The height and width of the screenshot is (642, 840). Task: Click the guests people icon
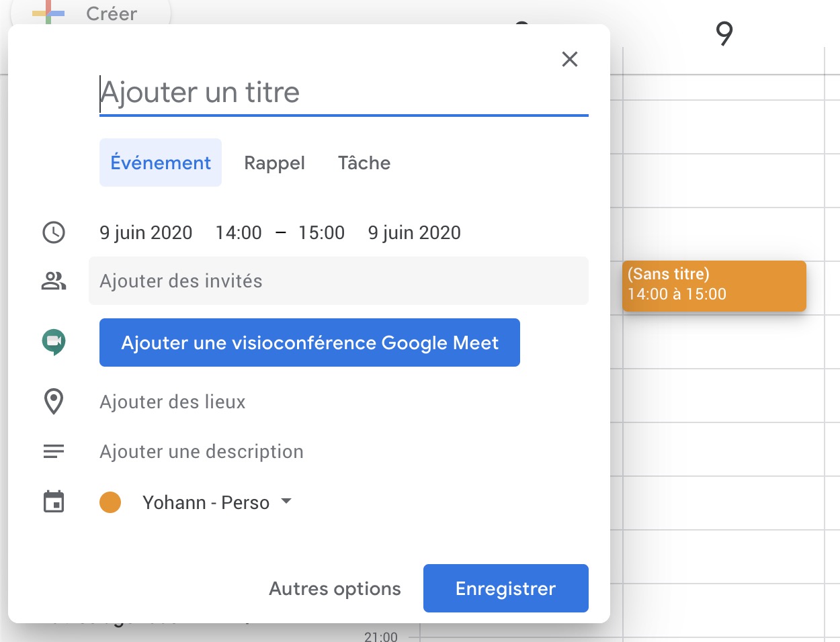54,281
